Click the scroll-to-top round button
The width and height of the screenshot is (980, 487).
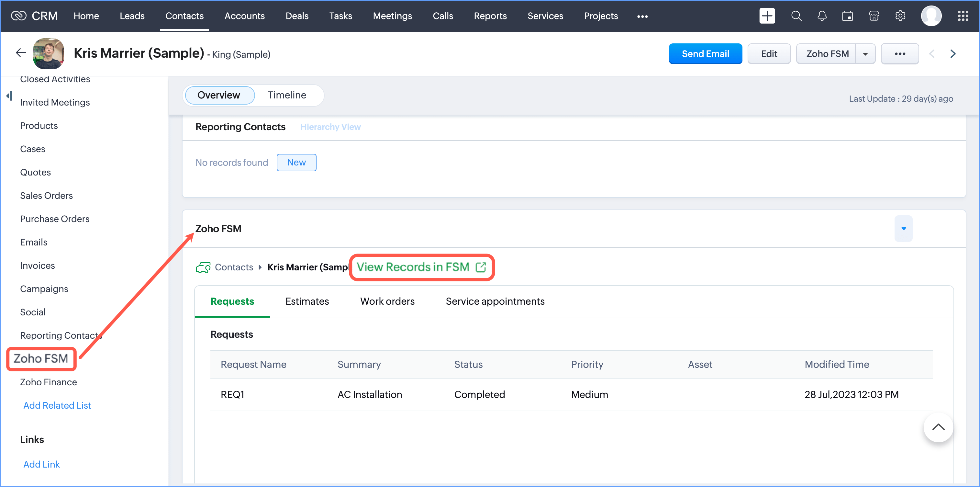pyautogui.click(x=938, y=427)
